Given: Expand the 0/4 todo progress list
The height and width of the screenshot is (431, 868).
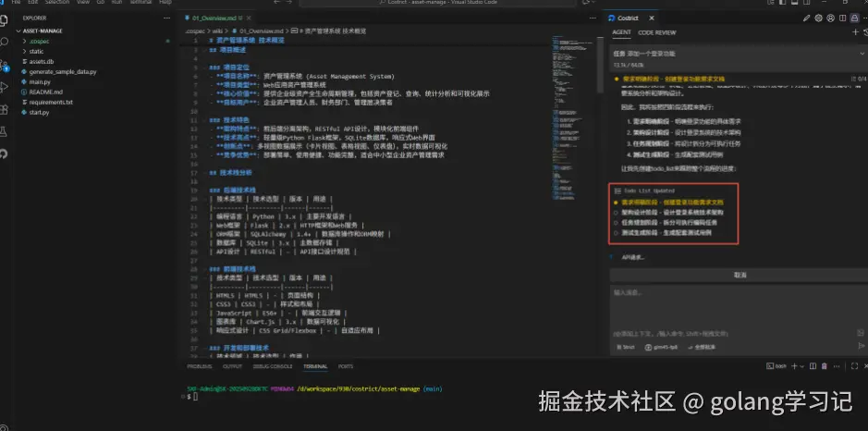Looking at the screenshot, I should point(861,80).
